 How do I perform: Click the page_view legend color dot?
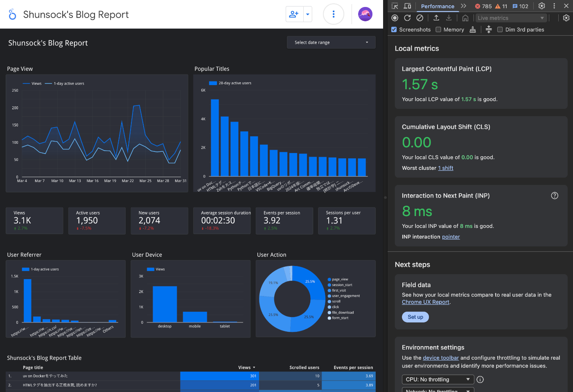point(329,279)
